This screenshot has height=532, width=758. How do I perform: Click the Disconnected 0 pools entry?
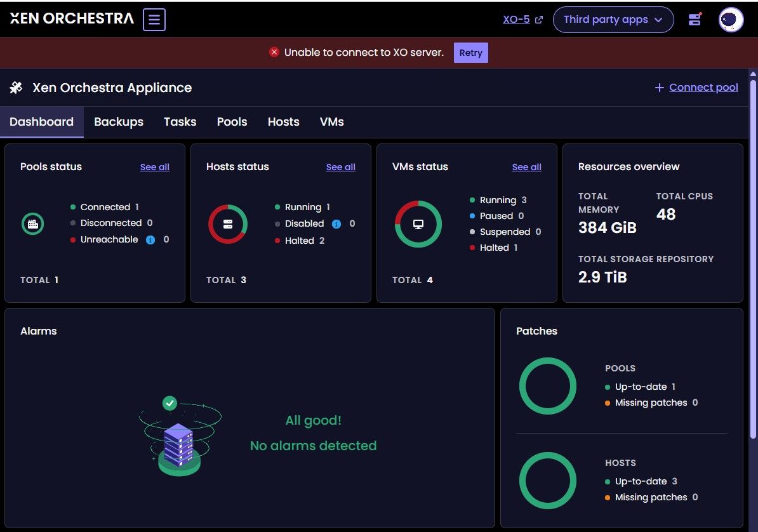112,223
